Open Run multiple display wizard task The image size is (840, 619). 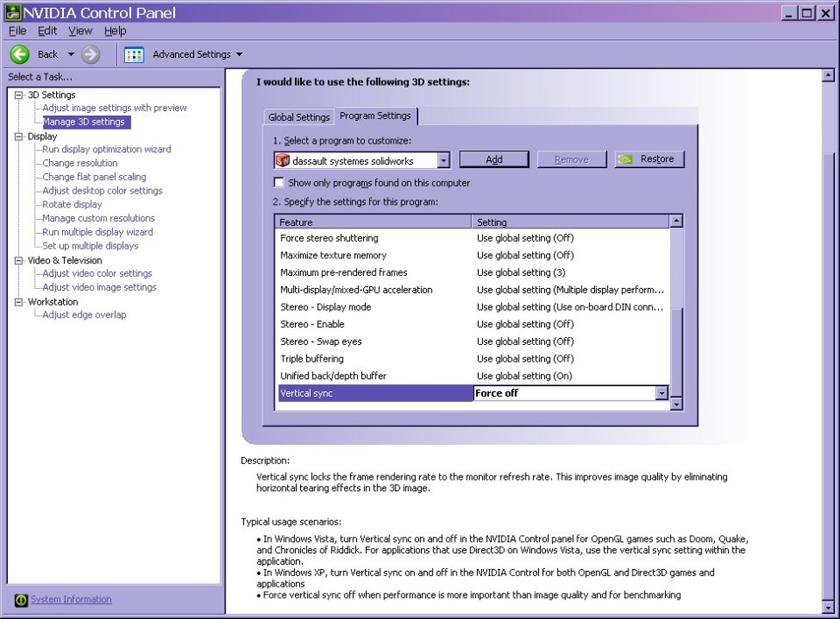(97, 232)
